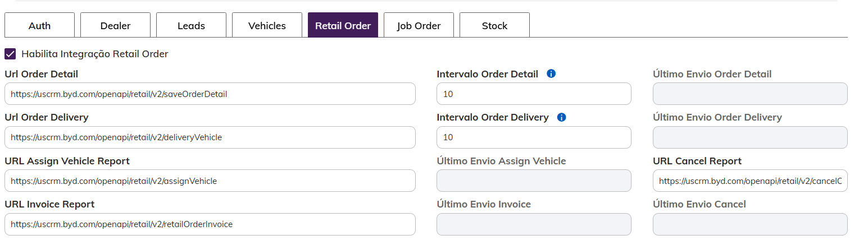Viewport: 868px width, 249px height.
Task: Edit the URL Cancel Report field
Action: [750, 181]
